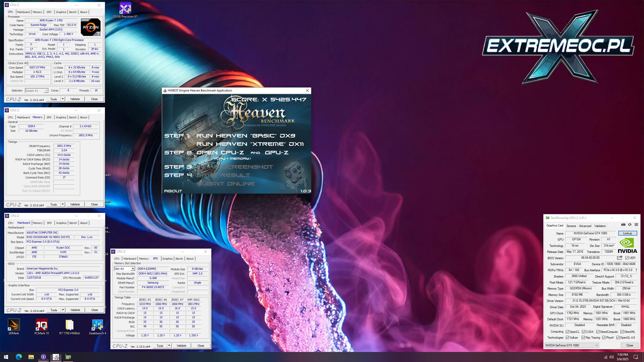Toggle the OpenCL checkbox

(568, 332)
